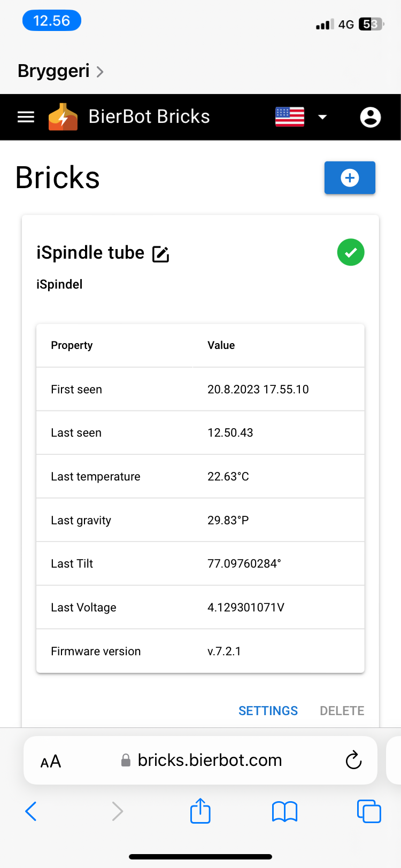Viewport: 401px width, 868px height.
Task: Go back to the Bryggeri app
Action: tap(53, 71)
